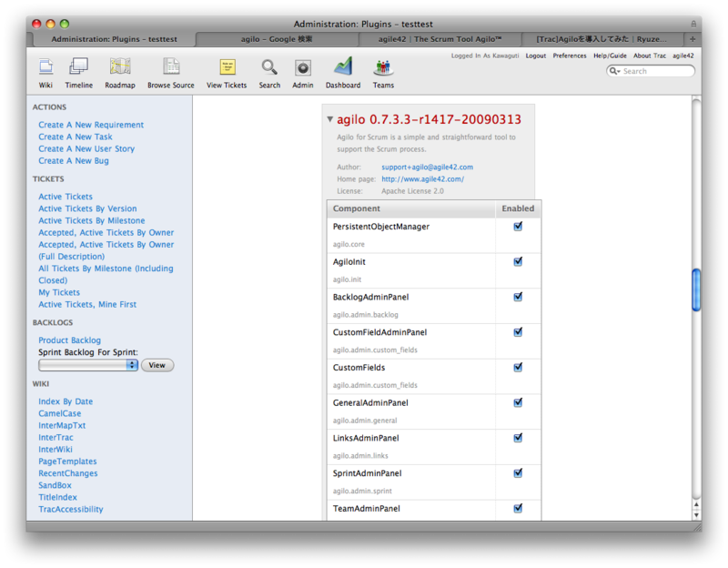Open the Product Backlog link
This screenshot has height=568, width=728.
coord(70,340)
